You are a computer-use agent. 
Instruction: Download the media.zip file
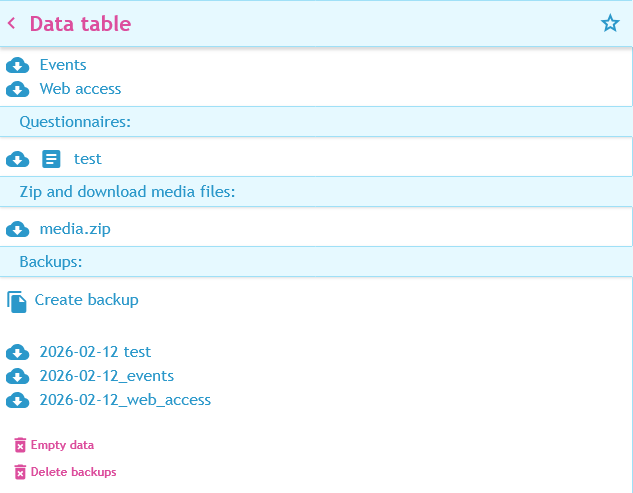click(x=75, y=229)
